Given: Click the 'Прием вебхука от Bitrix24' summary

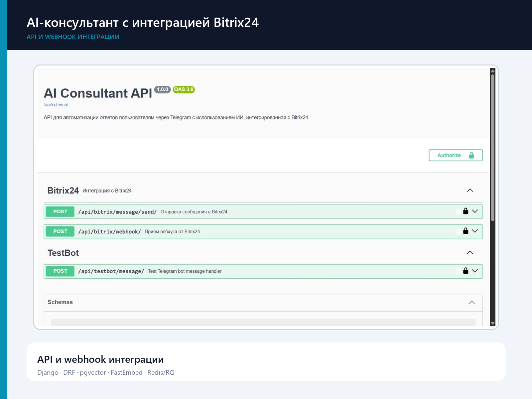Looking at the screenshot, I should 172,232.
